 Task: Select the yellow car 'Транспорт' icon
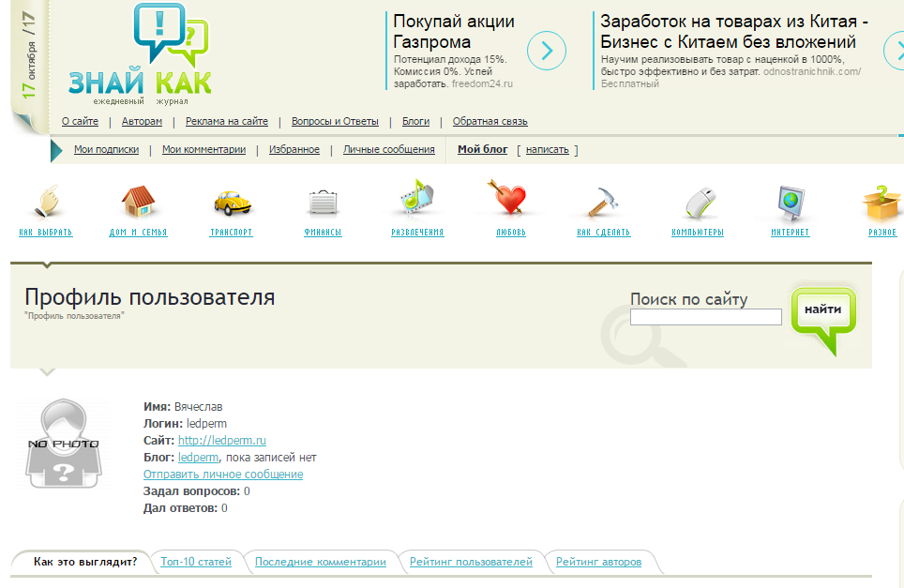[231, 201]
